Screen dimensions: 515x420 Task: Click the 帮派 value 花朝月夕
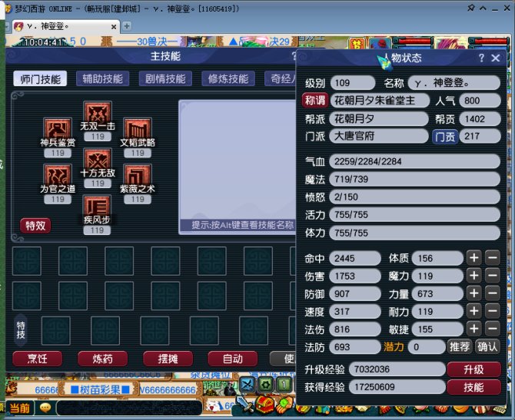coord(380,118)
